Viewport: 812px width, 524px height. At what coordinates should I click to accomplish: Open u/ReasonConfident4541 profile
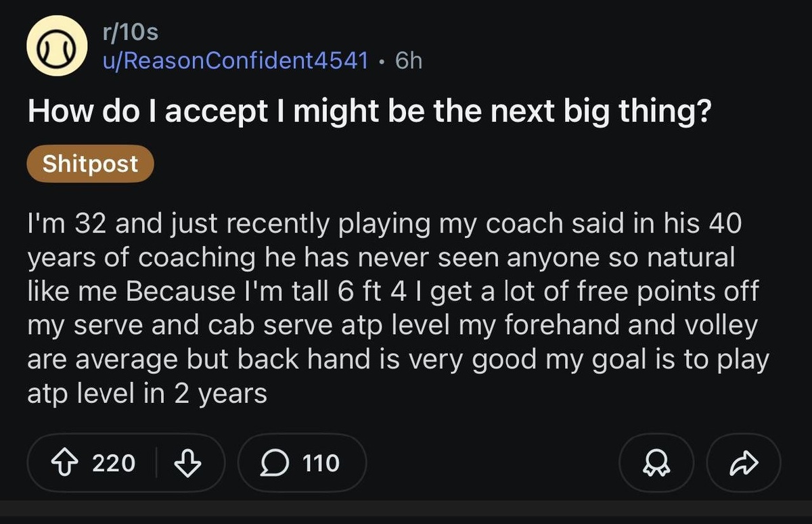pos(234,61)
